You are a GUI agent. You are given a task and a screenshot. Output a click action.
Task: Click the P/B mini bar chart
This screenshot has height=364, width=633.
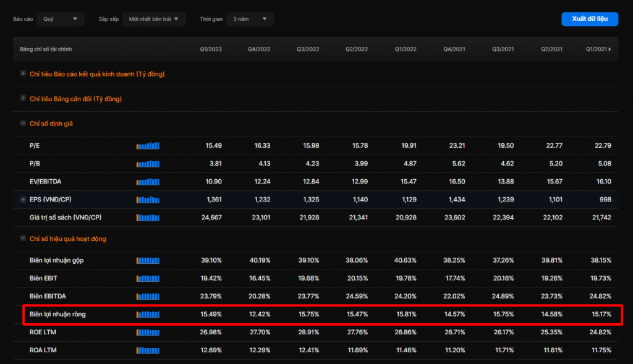point(148,164)
